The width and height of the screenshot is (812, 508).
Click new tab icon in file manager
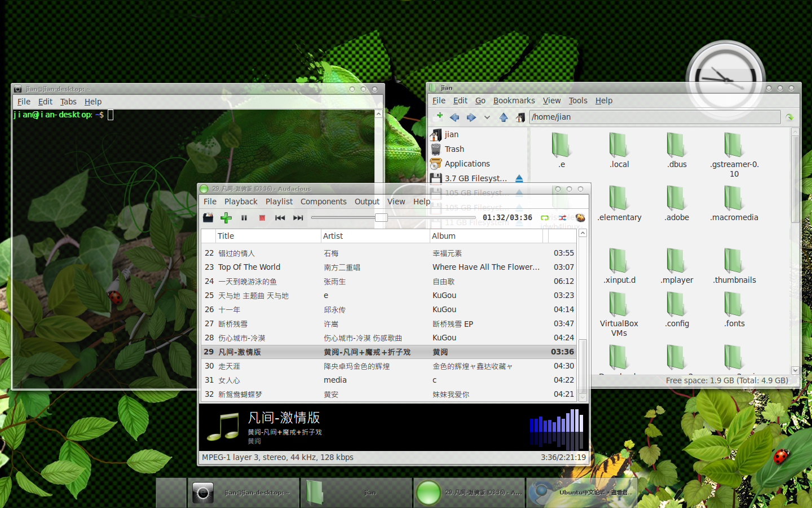[x=439, y=116]
